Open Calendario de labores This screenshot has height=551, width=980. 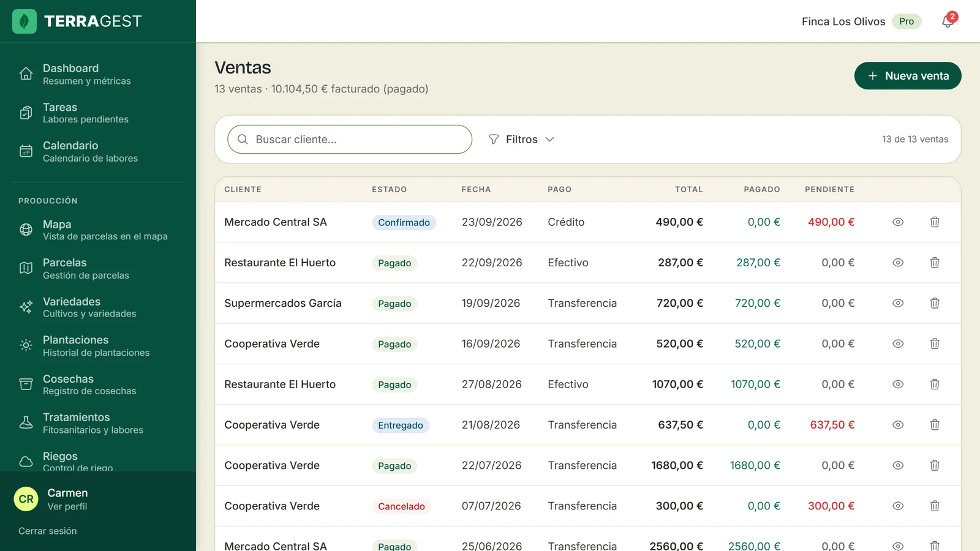point(98,151)
